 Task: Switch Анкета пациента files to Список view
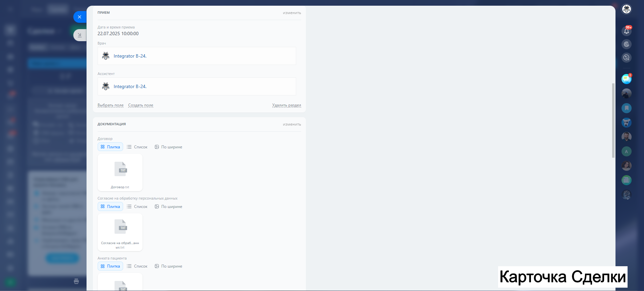[x=137, y=266]
